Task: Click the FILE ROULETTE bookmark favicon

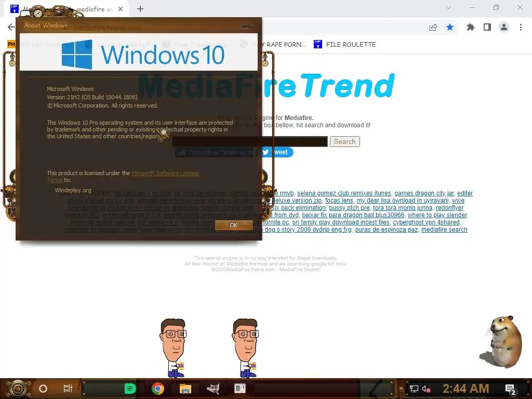Action: [x=317, y=45]
